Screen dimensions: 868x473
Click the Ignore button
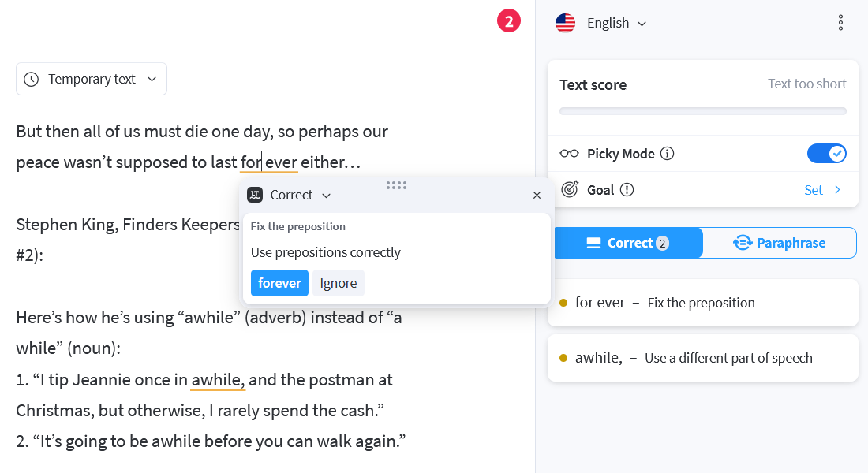(339, 283)
